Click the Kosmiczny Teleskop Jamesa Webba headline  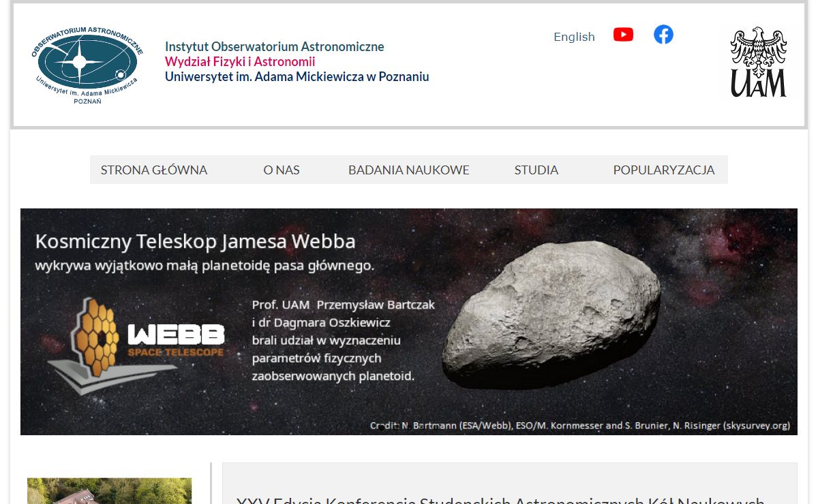tap(195, 241)
